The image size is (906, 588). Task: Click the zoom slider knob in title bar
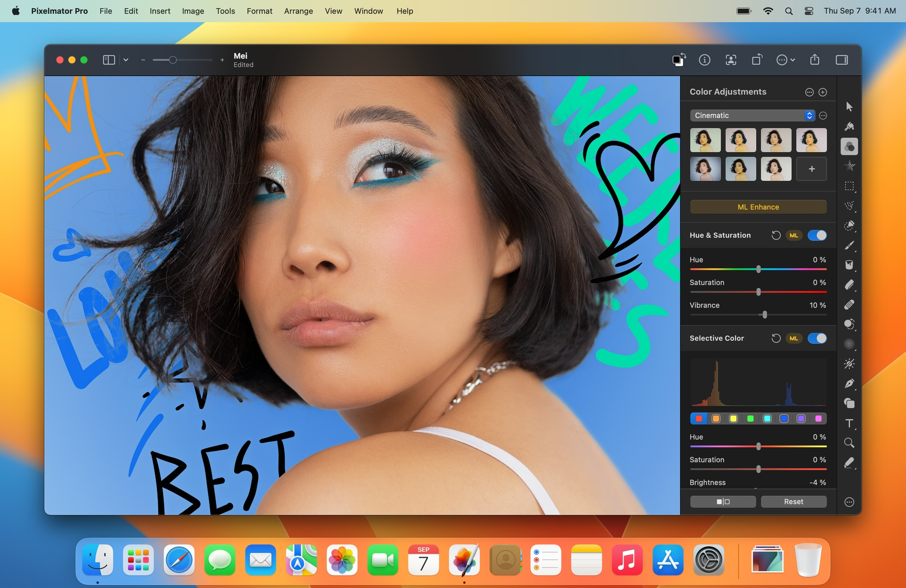[172, 60]
